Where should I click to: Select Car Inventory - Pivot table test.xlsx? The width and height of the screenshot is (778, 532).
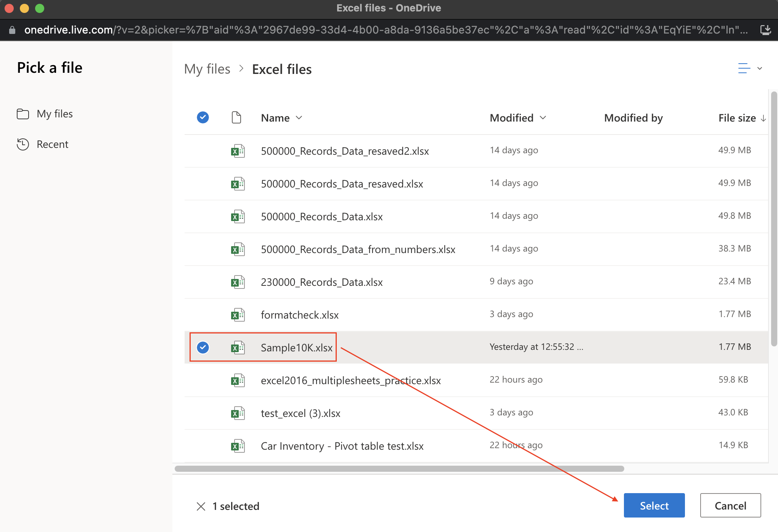click(x=342, y=446)
